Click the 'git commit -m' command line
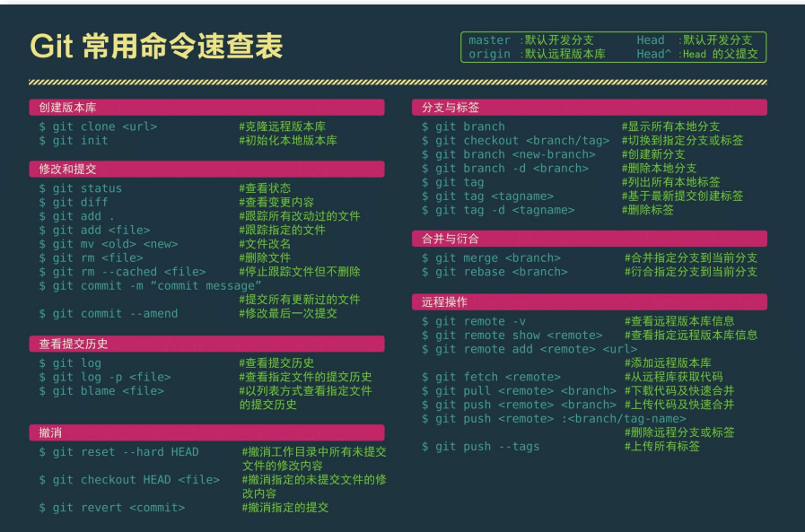This screenshot has height=532, width=805. pos(150,286)
